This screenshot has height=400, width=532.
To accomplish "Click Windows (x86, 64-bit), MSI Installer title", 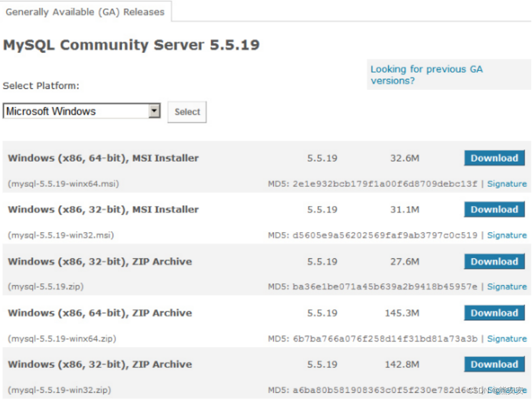I will [103, 158].
